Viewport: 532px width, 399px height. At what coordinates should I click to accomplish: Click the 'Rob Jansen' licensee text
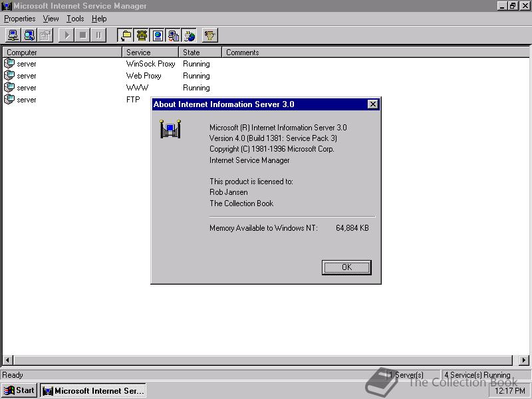(x=229, y=192)
